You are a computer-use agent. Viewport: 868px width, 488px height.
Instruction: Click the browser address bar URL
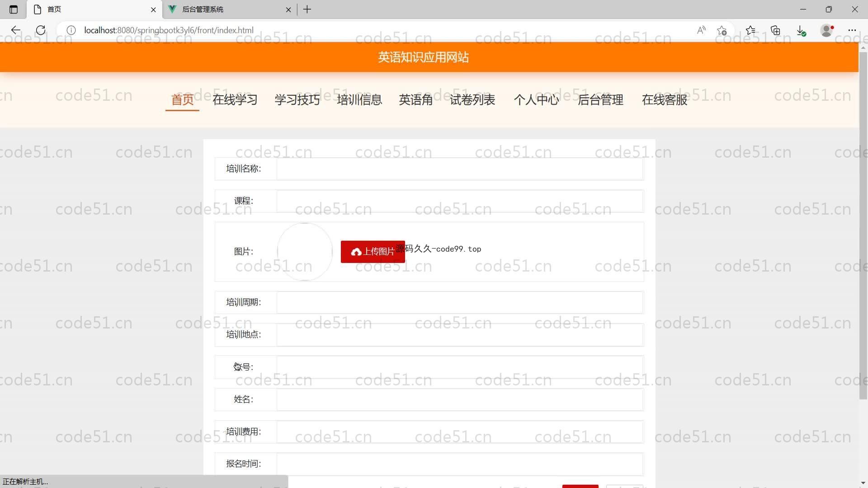pyautogui.click(x=169, y=30)
